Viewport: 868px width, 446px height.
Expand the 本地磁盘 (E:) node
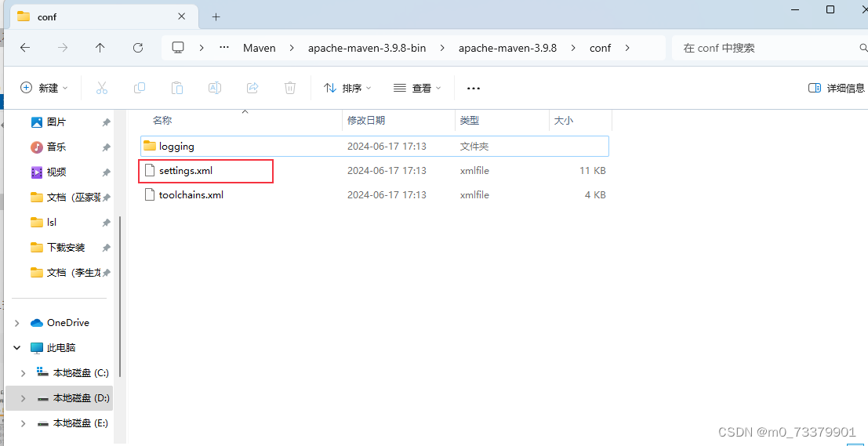[23, 423]
